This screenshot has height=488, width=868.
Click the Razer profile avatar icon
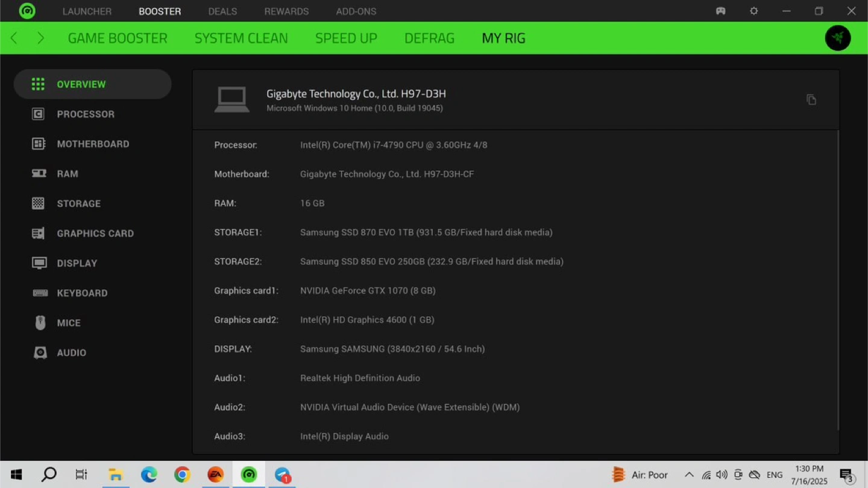pos(838,38)
